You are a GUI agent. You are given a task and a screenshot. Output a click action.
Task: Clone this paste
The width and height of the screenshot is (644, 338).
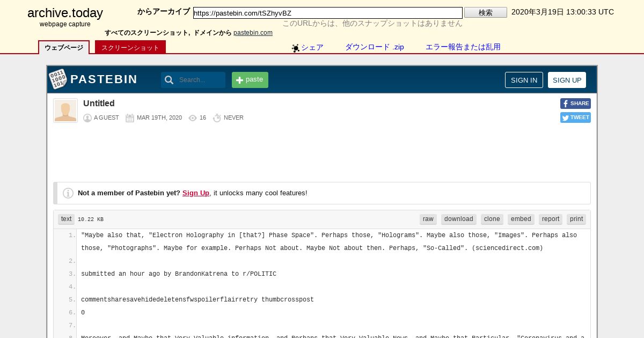coord(492,219)
